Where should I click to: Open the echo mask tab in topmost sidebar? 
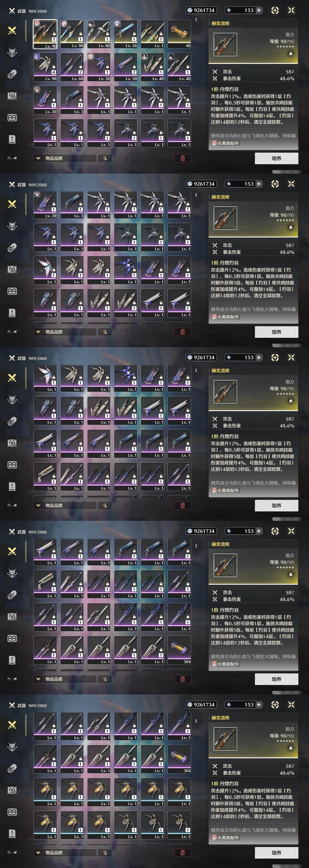click(x=12, y=52)
